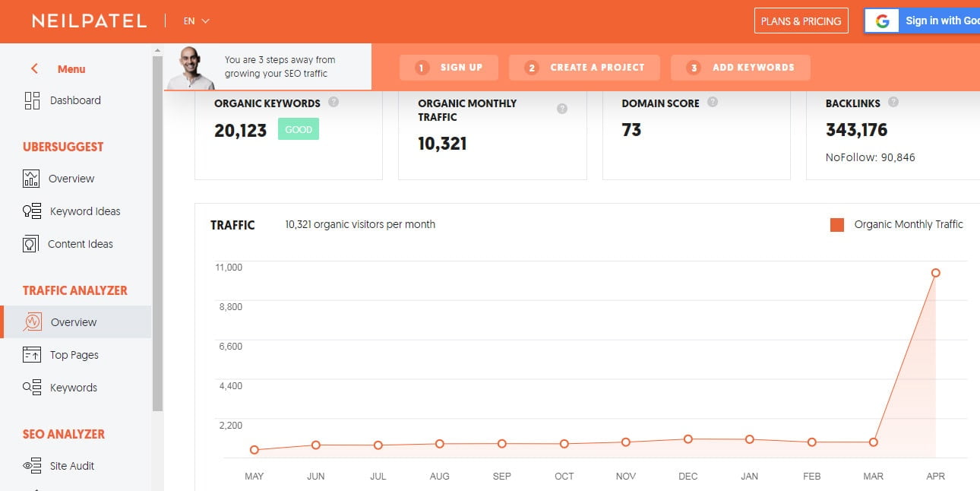Click the UBERSUGGEST section heading
Viewport: 980px width, 491px height.
[63, 147]
